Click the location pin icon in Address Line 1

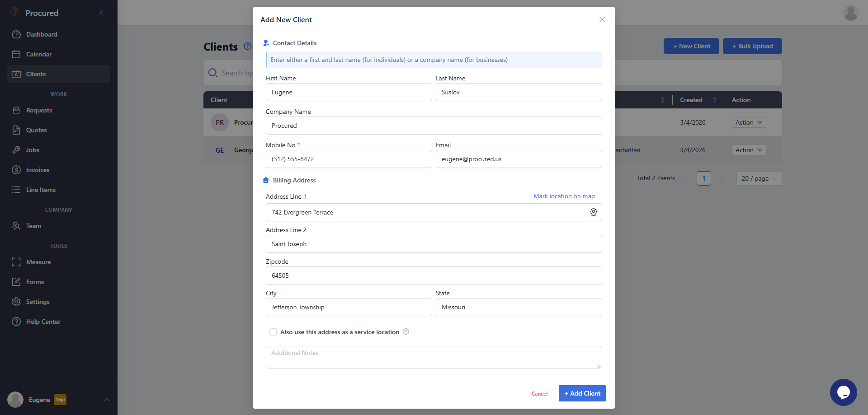point(593,212)
